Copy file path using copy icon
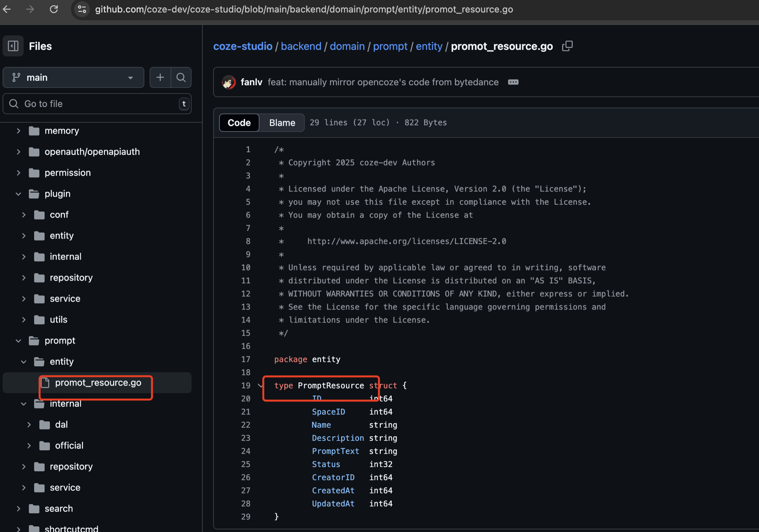 point(567,46)
